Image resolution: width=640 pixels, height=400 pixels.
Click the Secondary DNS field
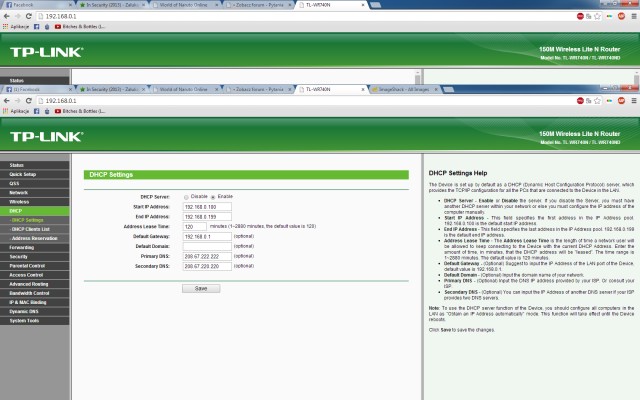click(x=207, y=266)
